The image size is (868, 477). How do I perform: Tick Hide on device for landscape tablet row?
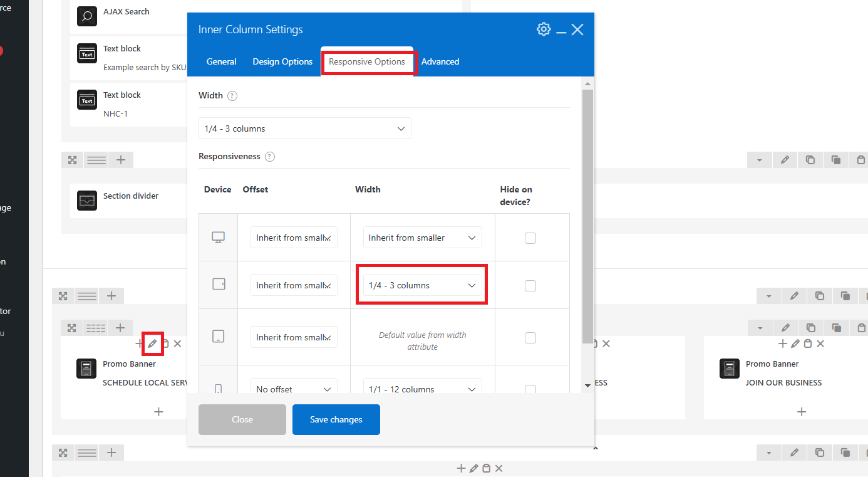coord(530,285)
